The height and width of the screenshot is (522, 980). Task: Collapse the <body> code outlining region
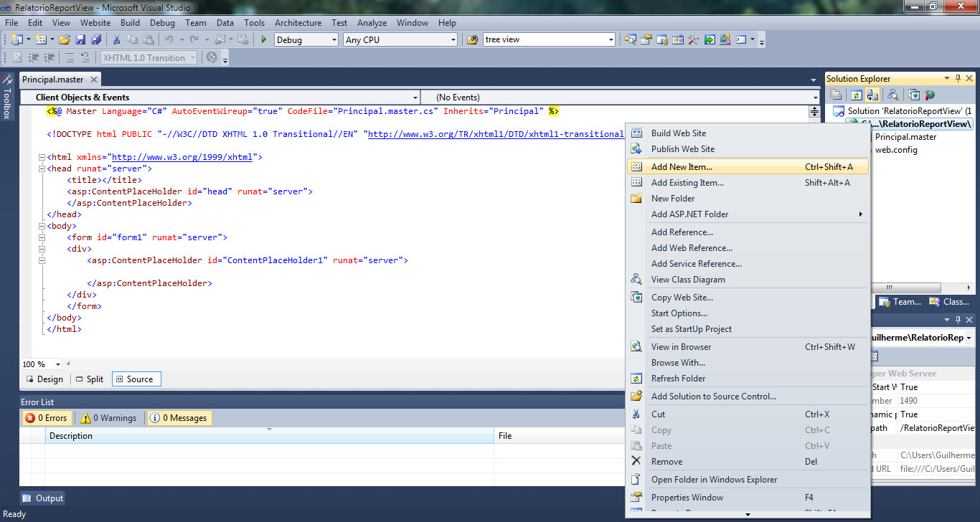pyautogui.click(x=42, y=226)
